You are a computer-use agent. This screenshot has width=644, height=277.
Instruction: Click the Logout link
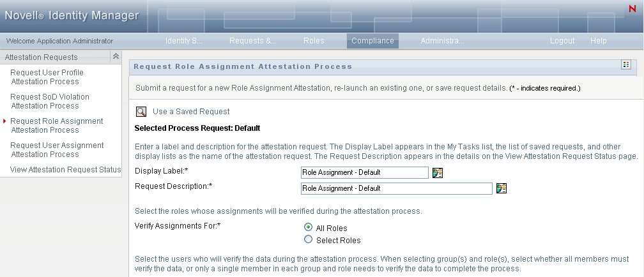562,41
